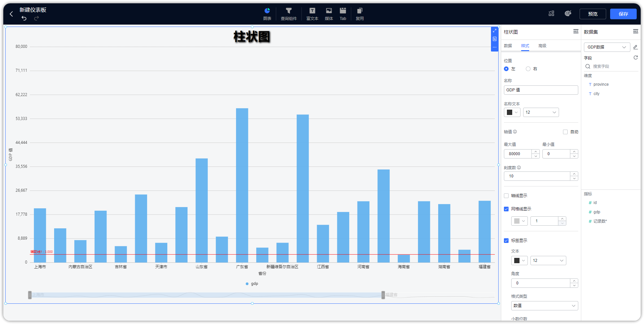The image size is (644, 324).
Task: Switch to the 数据 tab
Action: (x=508, y=46)
